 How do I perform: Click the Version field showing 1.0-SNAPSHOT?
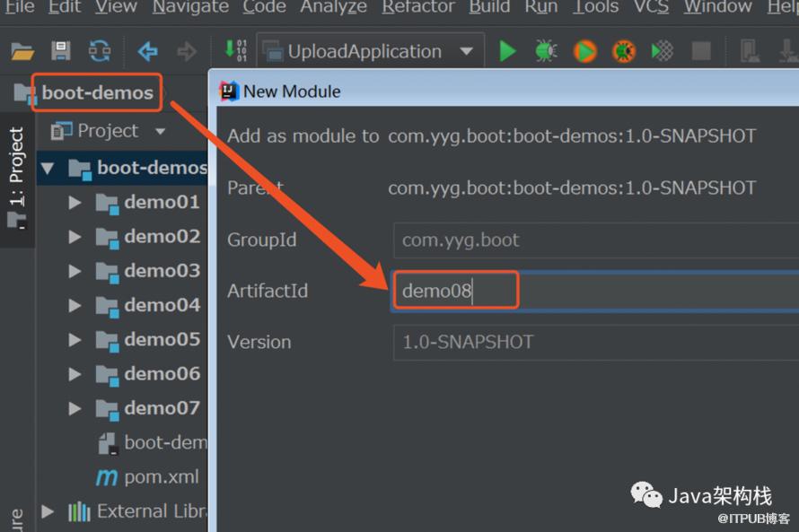point(596,342)
